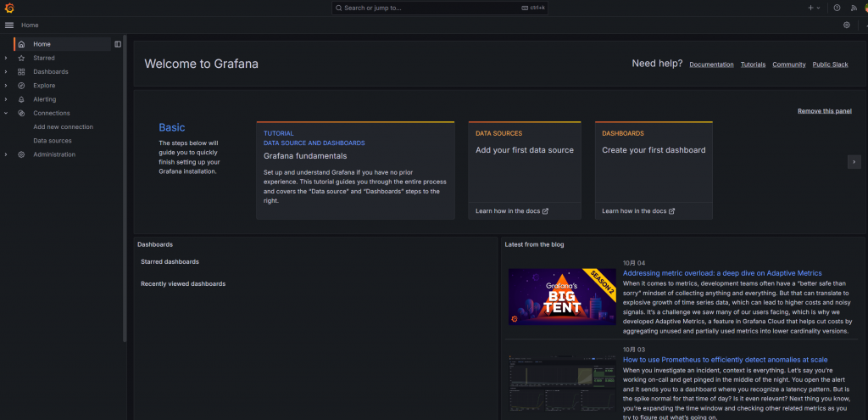
Task: Click the Home breadcrumb in the header
Action: point(30,25)
